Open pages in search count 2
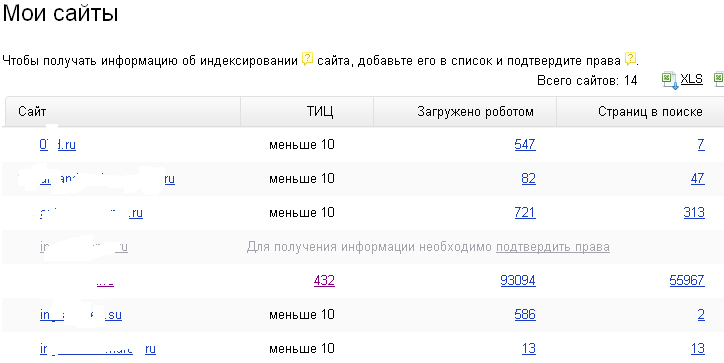The image size is (724, 363). point(701,315)
